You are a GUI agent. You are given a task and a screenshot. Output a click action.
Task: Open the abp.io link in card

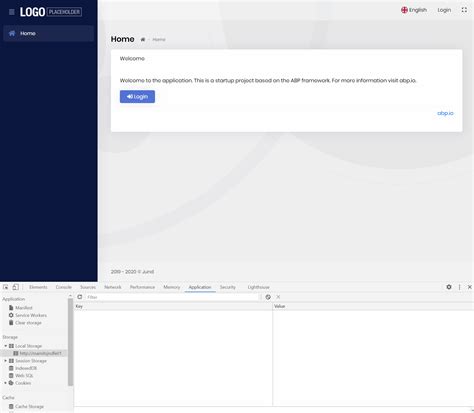445,113
